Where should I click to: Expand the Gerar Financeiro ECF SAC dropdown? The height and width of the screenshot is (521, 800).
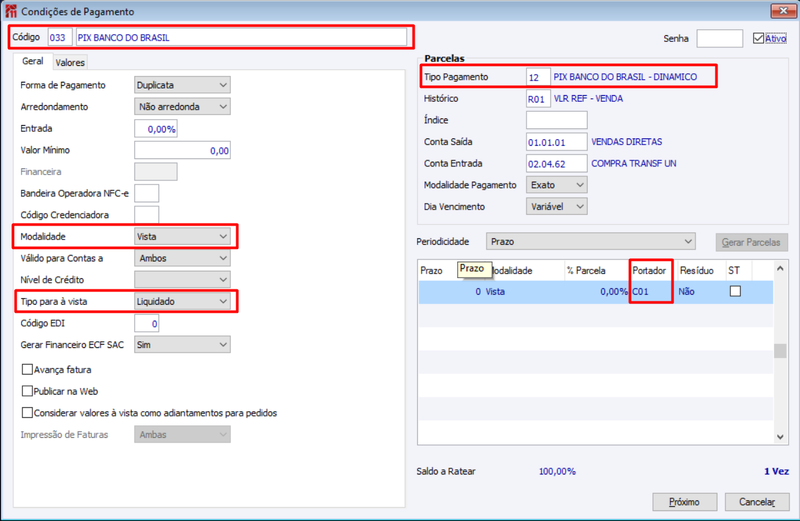182,345
